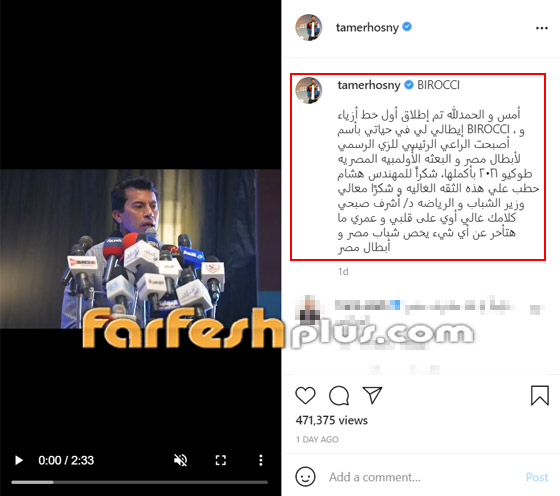Open comments with speech bubble icon
560x496 pixels.
(339, 395)
